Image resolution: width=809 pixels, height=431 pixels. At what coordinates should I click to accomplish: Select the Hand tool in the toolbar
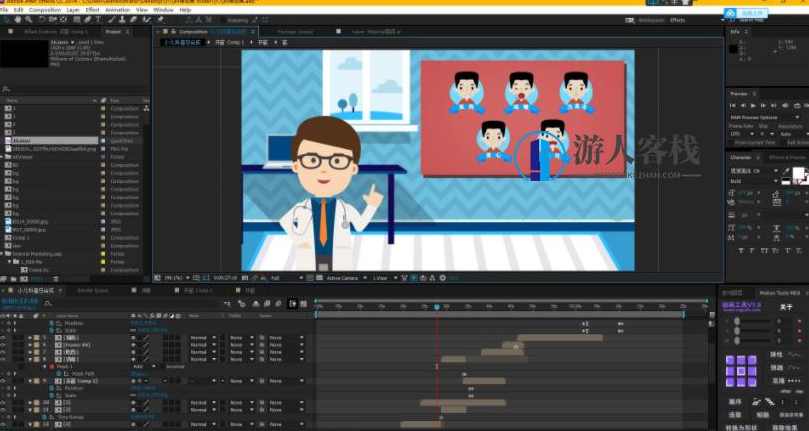pos(19,19)
